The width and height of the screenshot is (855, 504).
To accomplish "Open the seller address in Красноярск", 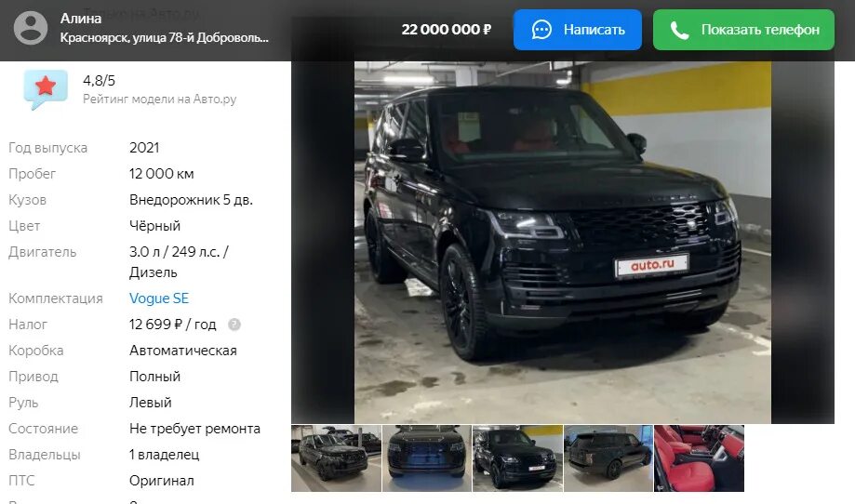I will pos(164,37).
